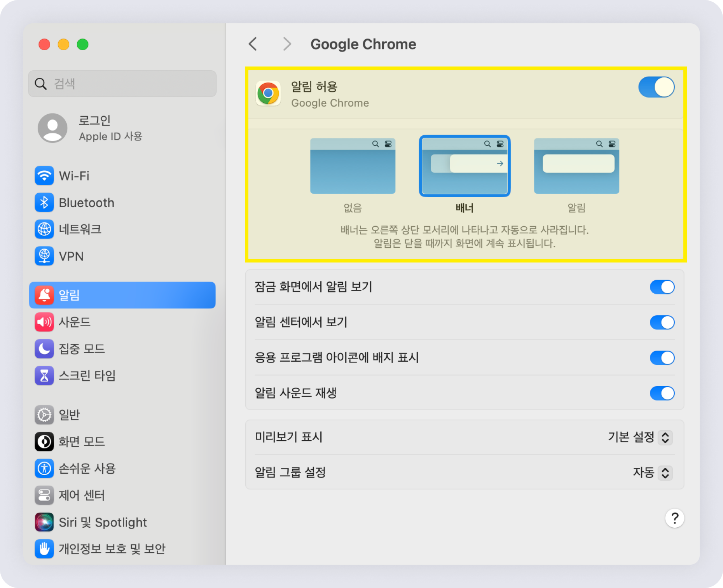
Task: Open the VPN globe icon entry
Action: pyautogui.click(x=44, y=256)
